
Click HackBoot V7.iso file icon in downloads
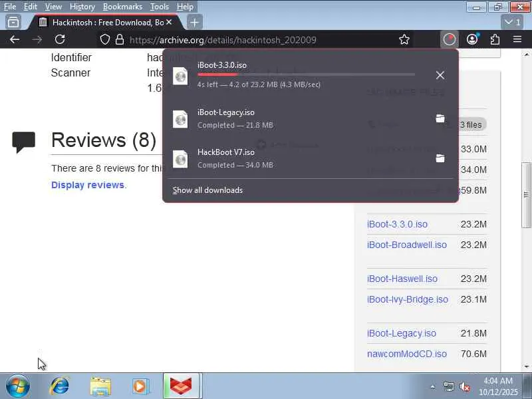(x=180, y=159)
